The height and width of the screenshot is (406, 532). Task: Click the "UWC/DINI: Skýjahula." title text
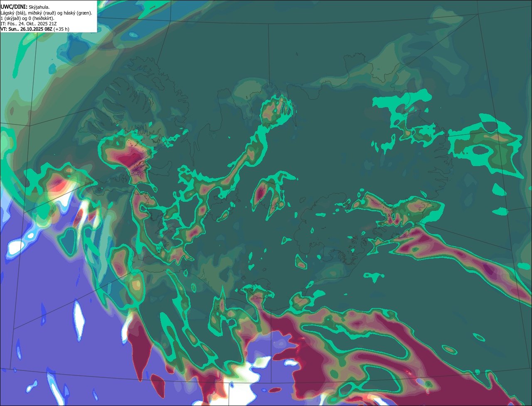(x=25, y=7)
